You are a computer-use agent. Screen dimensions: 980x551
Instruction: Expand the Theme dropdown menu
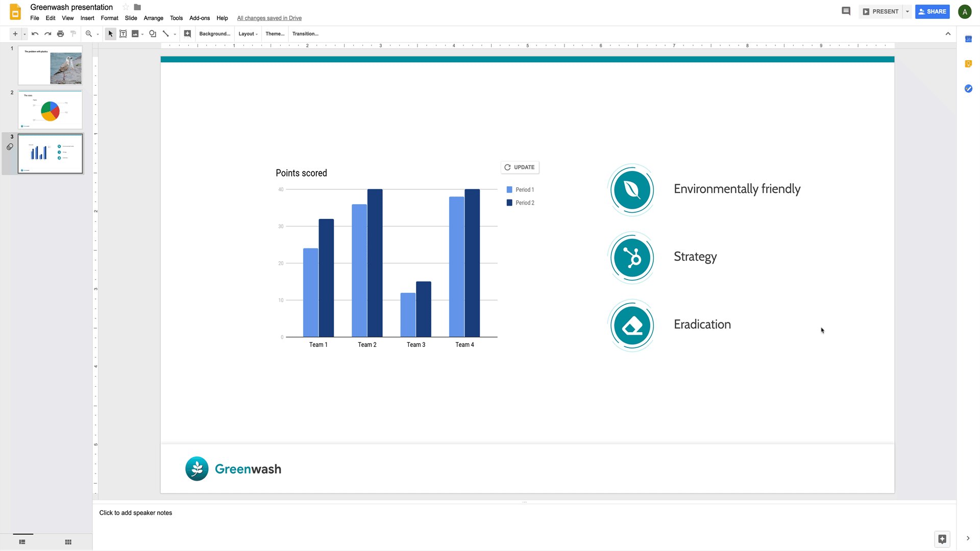click(274, 34)
